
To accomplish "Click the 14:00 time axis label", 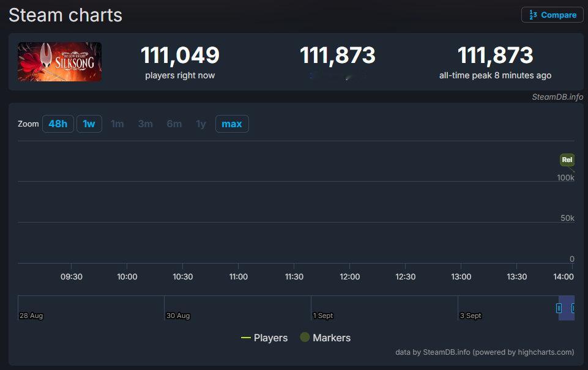I will click(564, 276).
